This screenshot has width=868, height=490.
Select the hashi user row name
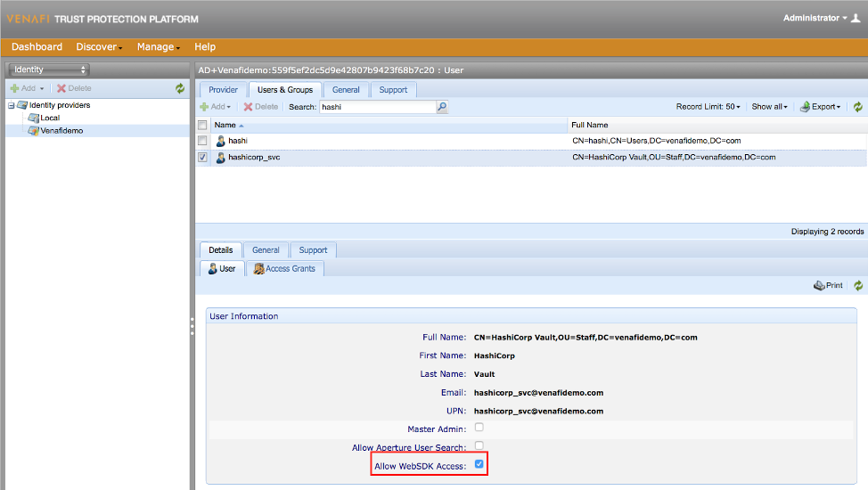coord(237,141)
